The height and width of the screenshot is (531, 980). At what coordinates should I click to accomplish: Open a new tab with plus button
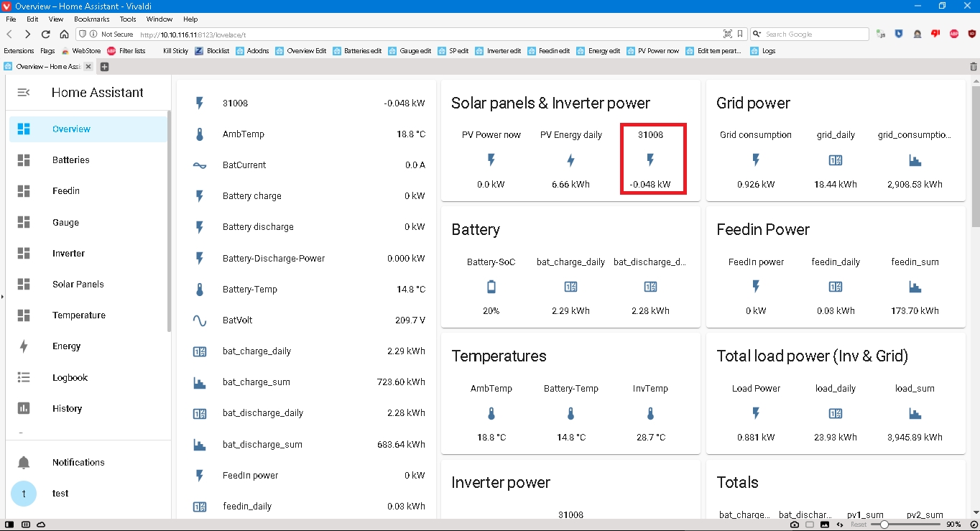pos(104,67)
